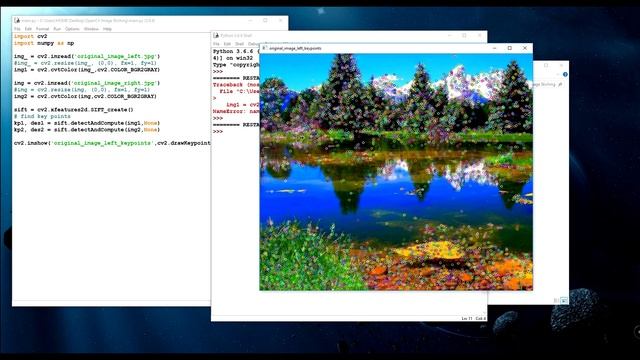The height and width of the screenshot is (360, 640).
Task: Click the 'kp1, des1 = sift.detectAndCompute' line
Action: pos(87,123)
